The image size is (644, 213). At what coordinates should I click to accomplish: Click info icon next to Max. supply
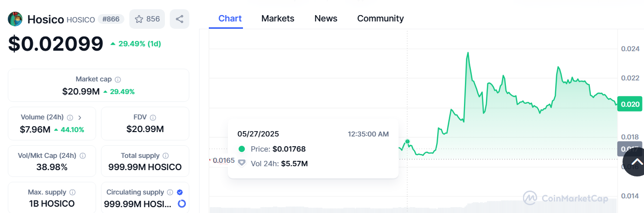72,193
